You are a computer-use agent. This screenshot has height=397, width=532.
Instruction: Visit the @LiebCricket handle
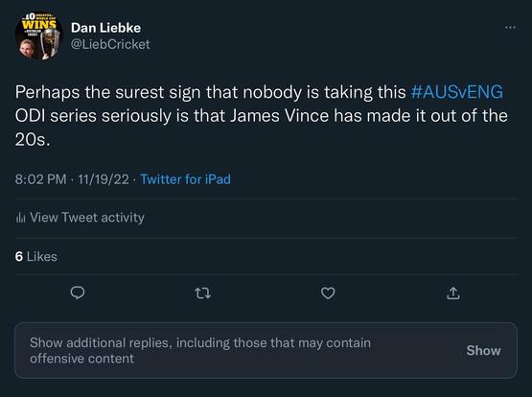(x=110, y=44)
